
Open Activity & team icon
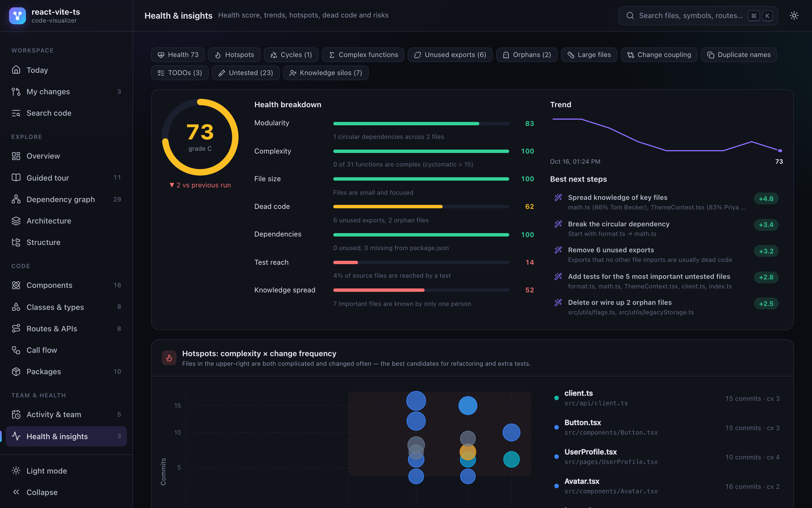(16, 415)
